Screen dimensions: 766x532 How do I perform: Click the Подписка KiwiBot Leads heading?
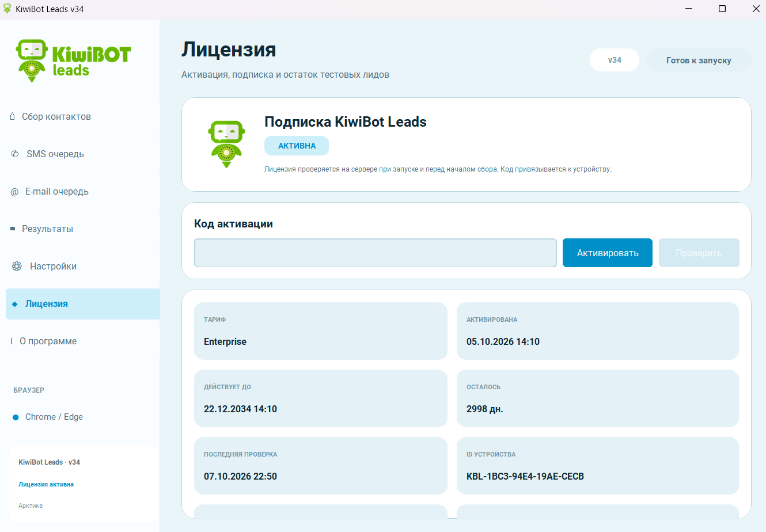tap(346, 122)
